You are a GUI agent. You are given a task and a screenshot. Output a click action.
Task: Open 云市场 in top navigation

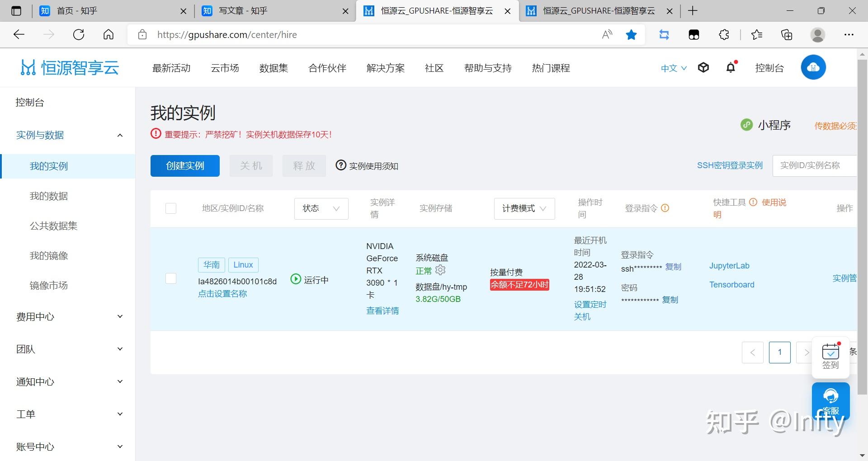[x=225, y=68]
